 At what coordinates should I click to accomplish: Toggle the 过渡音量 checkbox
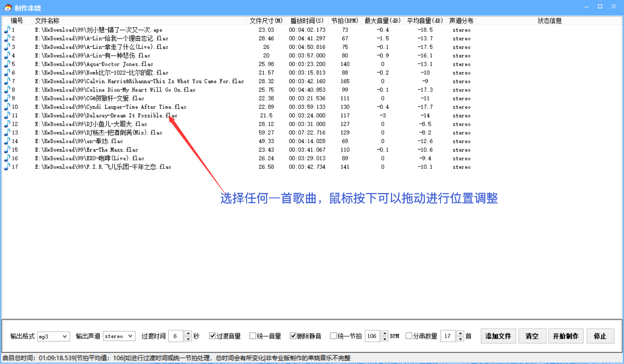pyautogui.click(x=212, y=336)
